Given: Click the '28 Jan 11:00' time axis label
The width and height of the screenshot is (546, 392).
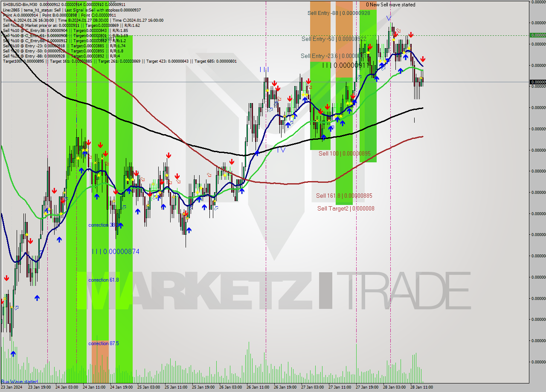Looking at the screenshot, I should point(422,387).
